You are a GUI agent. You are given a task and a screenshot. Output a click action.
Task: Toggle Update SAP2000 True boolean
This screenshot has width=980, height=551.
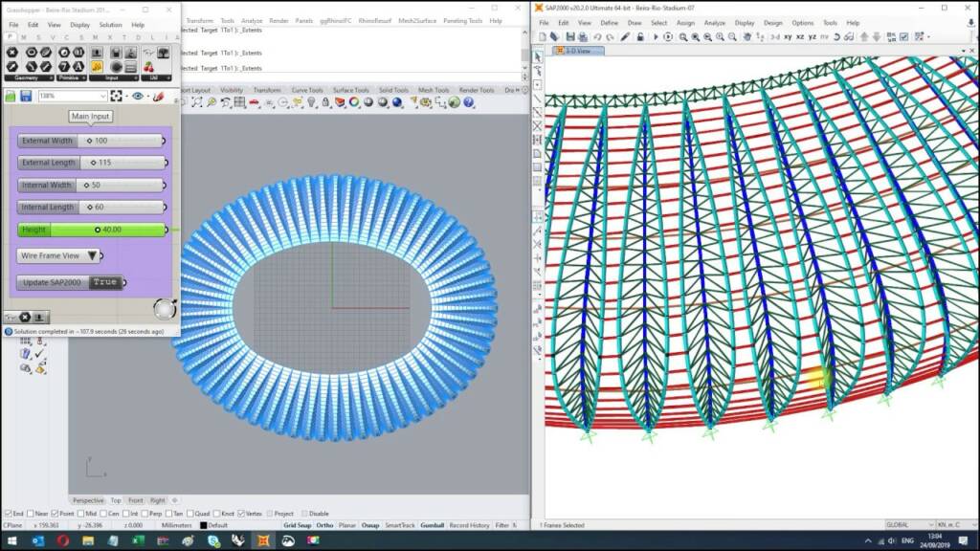104,282
